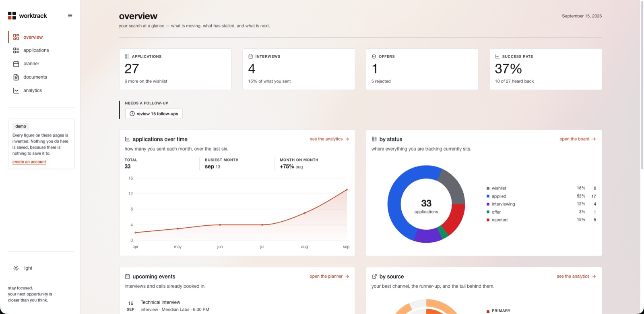This screenshot has height=314, width=644.
Task: Click the Success Rate card chart icon
Action: pos(497,56)
